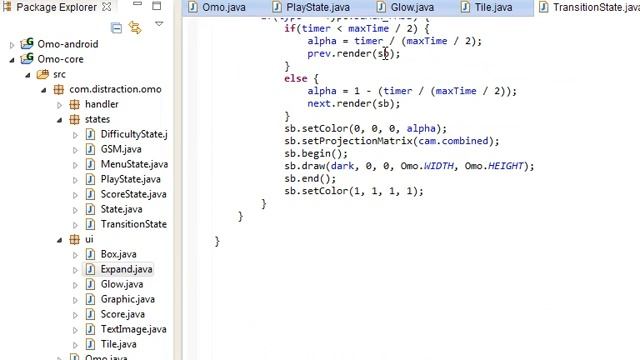640x360 pixels.
Task: Click MenuState.java file icon
Action: click(x=90, y=164)
